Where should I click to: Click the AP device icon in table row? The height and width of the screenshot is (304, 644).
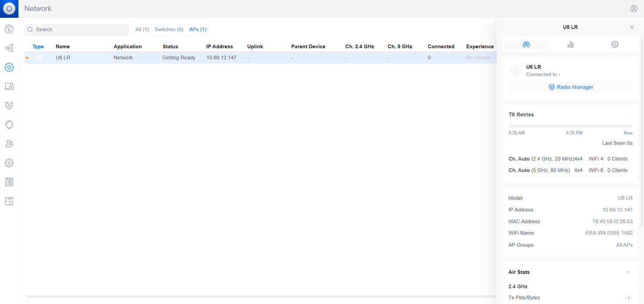(x=38, y=58)
